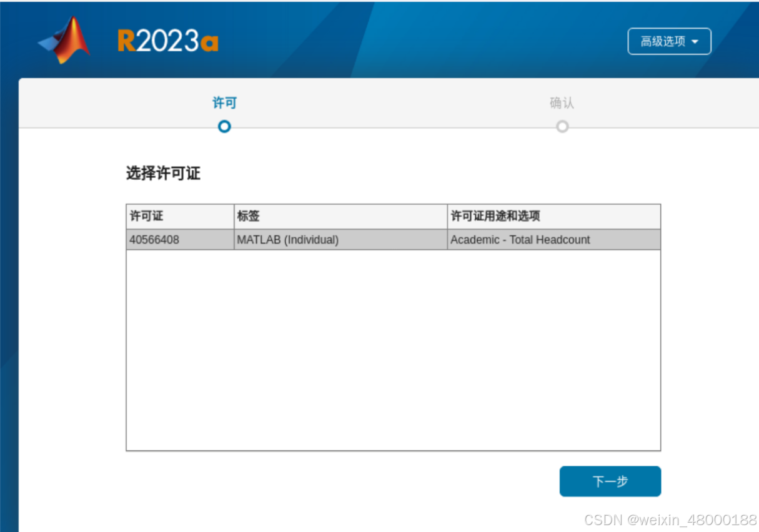The height and width of the screenshot is (532, 759).
Task: Click the 确认 step circle marker
Action: (x=562, y=127)
